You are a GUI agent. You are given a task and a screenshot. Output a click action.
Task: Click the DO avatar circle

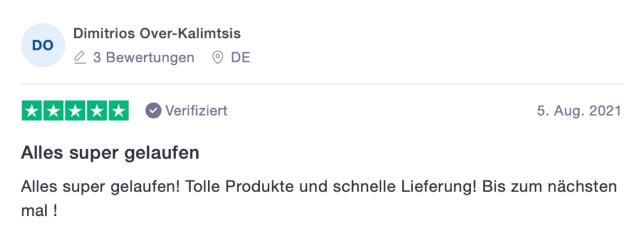(43, 45)
